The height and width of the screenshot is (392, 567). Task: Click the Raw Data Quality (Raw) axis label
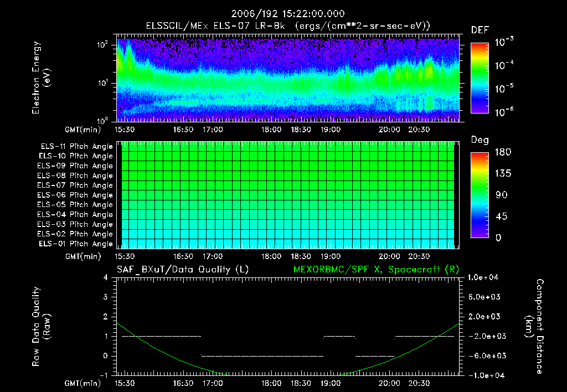pyautogui.click(x=41, y=327)
